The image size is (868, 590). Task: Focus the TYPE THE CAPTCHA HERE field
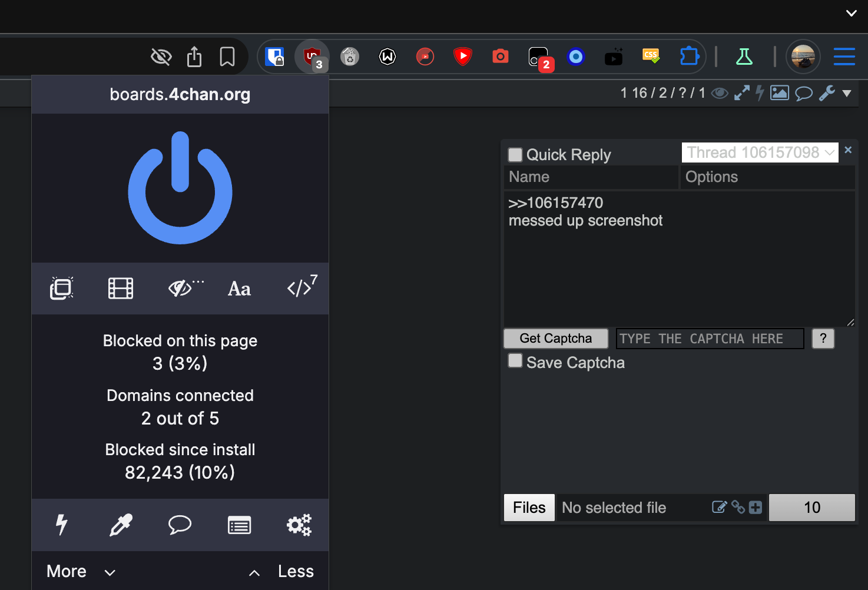pyautogui.click(x=710, y=339)
